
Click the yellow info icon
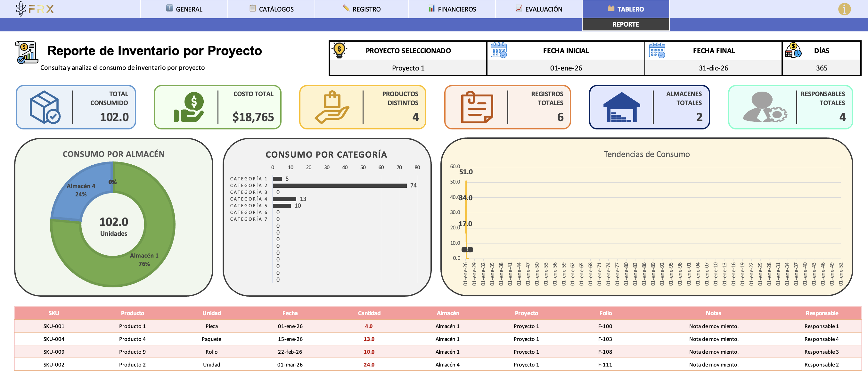pos(844,9)
